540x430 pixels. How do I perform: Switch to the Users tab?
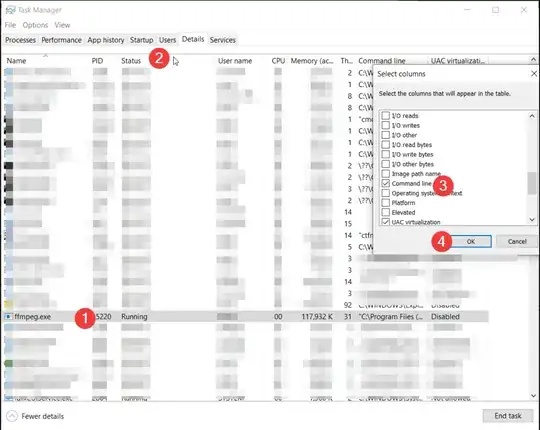(167, 40)
